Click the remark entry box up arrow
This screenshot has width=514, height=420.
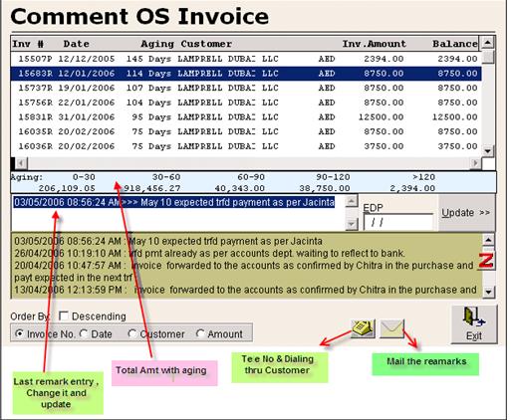(352, 201)
